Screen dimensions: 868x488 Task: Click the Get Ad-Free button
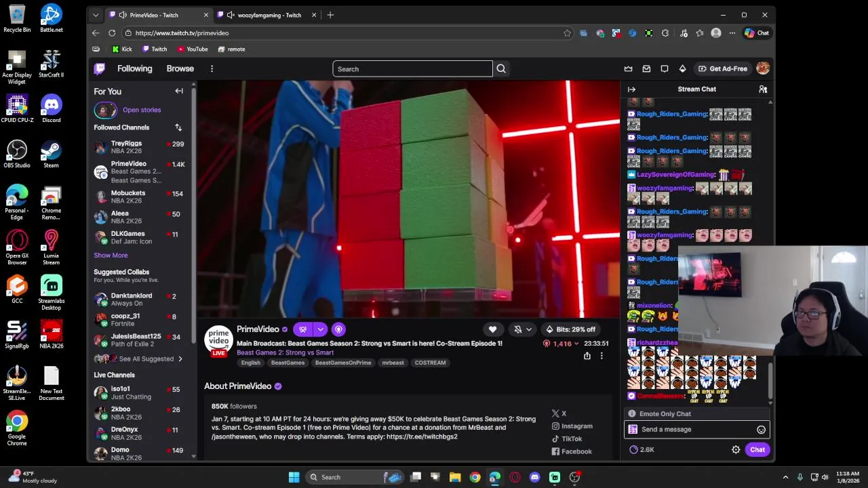723,68
